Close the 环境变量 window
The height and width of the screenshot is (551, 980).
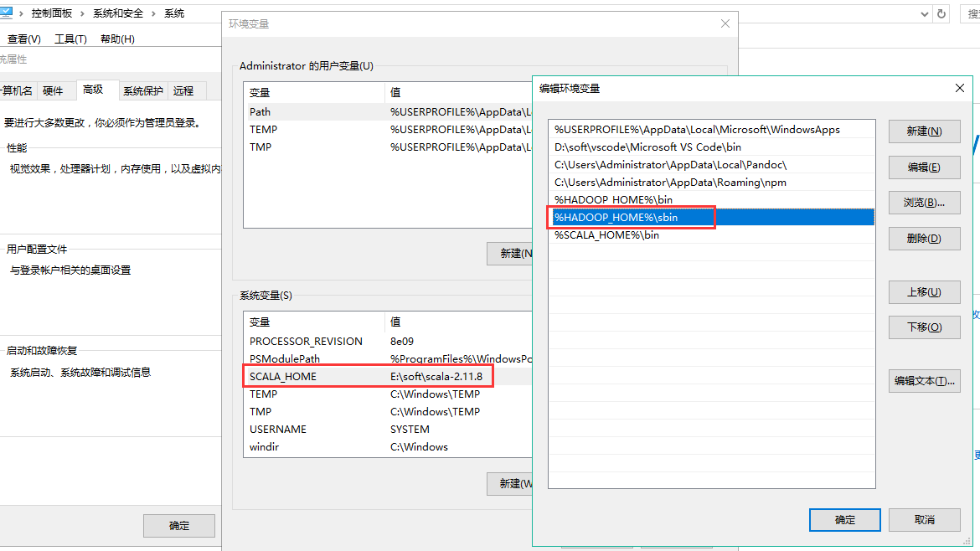click(x=725, y=23)
